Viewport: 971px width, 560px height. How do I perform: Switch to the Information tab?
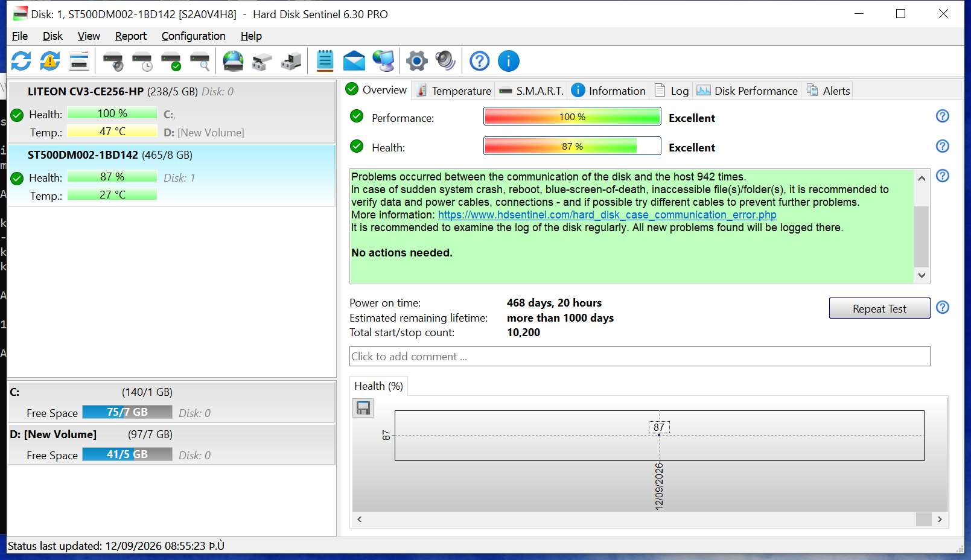tap(609, 91)
